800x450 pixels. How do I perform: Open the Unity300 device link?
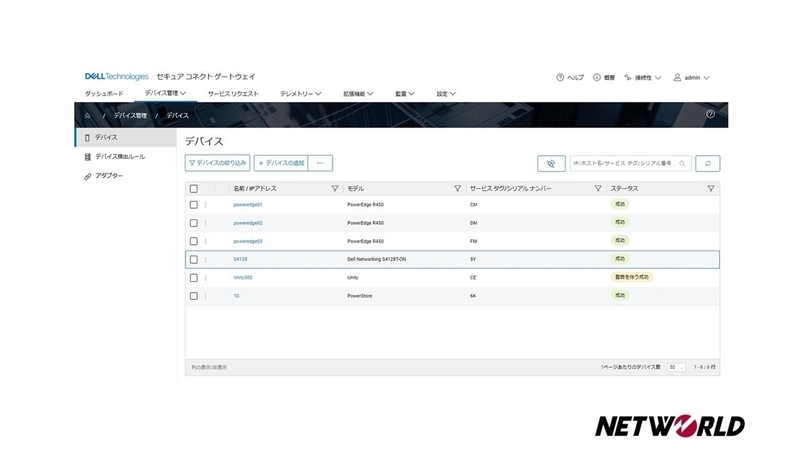[x=243, y=278]
